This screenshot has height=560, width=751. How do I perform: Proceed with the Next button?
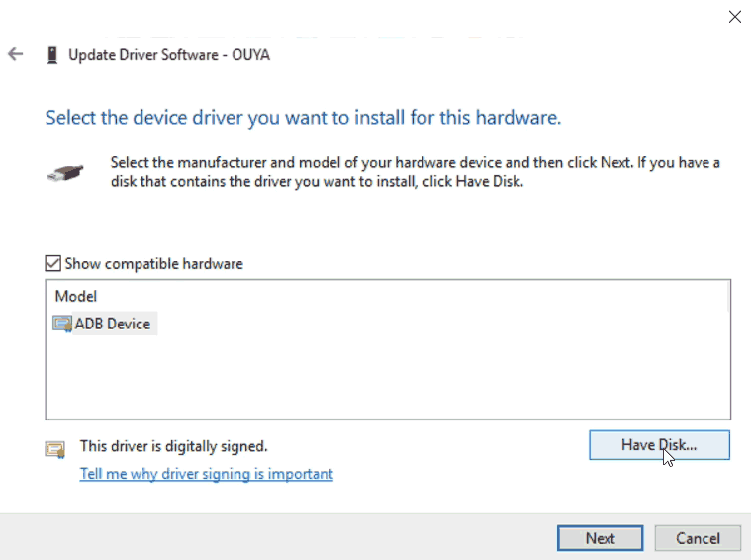point(601,538)
